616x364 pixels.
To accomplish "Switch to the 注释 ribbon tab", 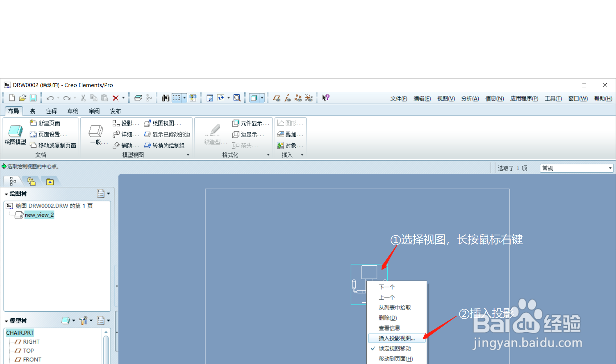I will click(51, 111).
